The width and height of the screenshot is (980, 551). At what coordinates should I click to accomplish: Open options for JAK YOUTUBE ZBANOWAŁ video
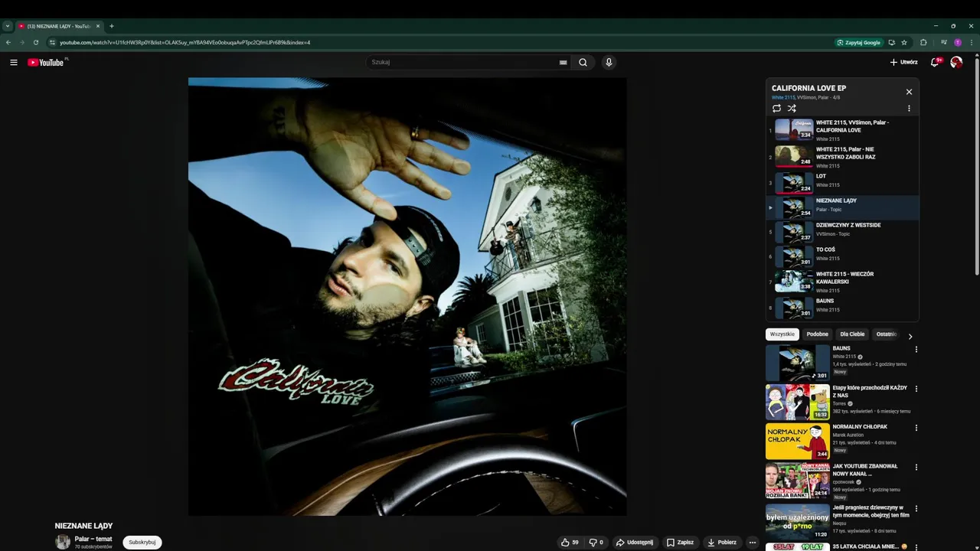[x=916, y=467]
